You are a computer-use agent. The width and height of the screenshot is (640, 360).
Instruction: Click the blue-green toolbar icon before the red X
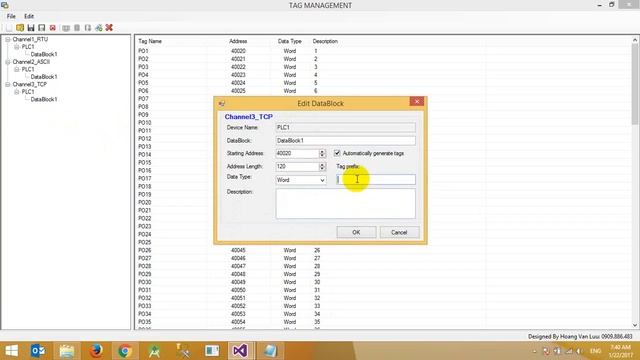pos(99,28)
